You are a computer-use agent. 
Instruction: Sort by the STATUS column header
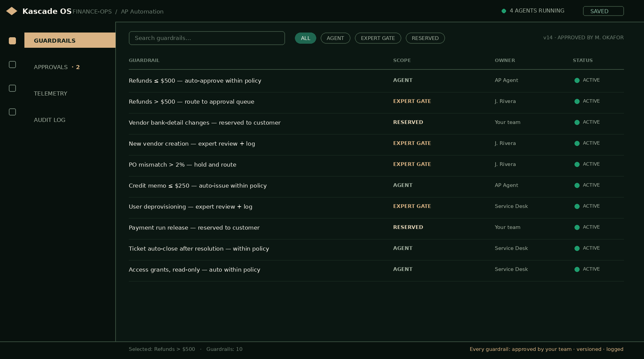tap(583, 60)
